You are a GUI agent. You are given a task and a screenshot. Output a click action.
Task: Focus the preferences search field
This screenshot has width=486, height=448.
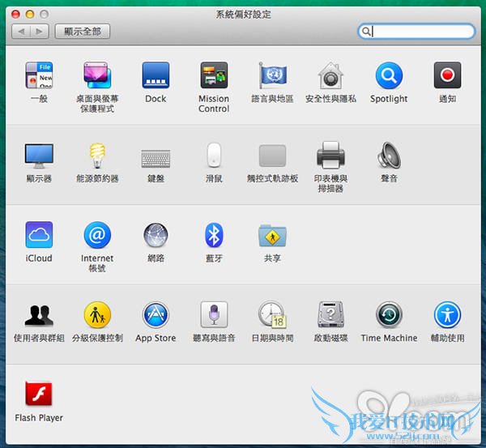416,32
